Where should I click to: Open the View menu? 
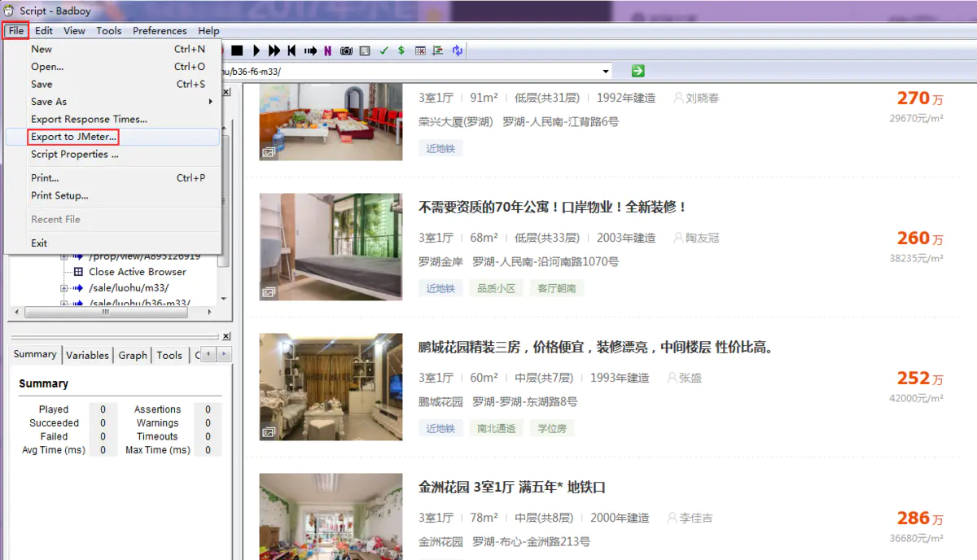[x=74, y=31]
